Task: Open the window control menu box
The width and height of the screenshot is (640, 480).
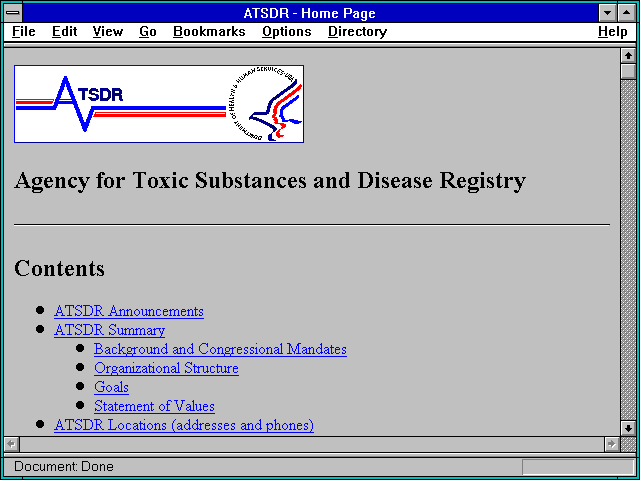Action: 13,13
